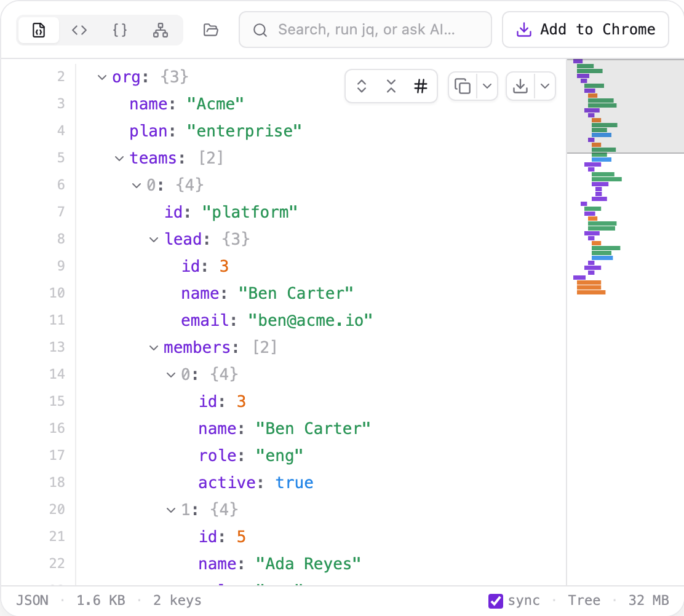Toggle the sync checkbox

496,601
